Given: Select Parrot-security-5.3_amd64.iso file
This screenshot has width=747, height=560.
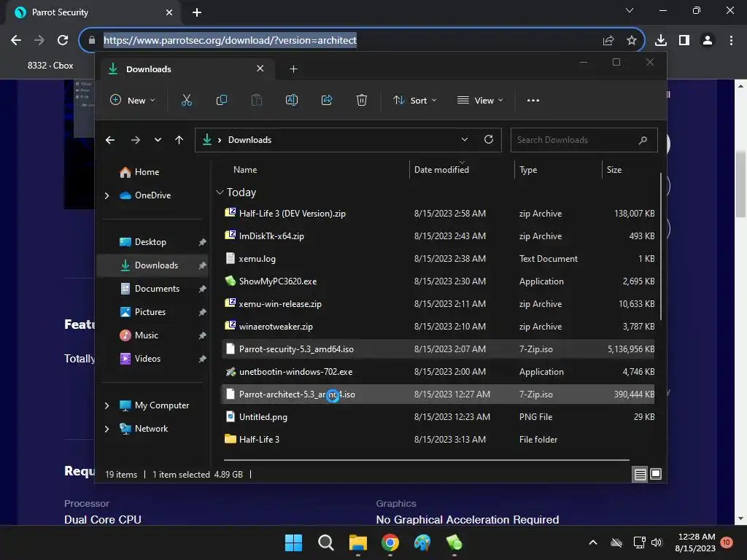Looking at the screenshot, I should (438, 349).
